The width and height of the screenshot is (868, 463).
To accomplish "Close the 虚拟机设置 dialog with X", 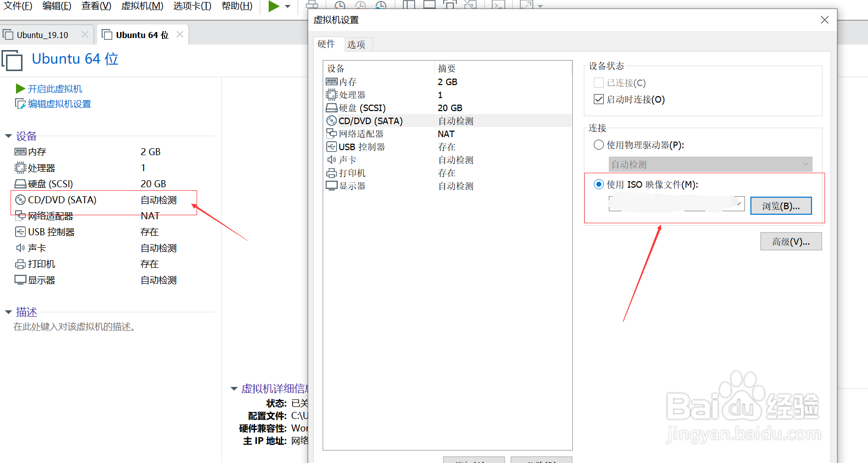I will [x=824, y=20].
